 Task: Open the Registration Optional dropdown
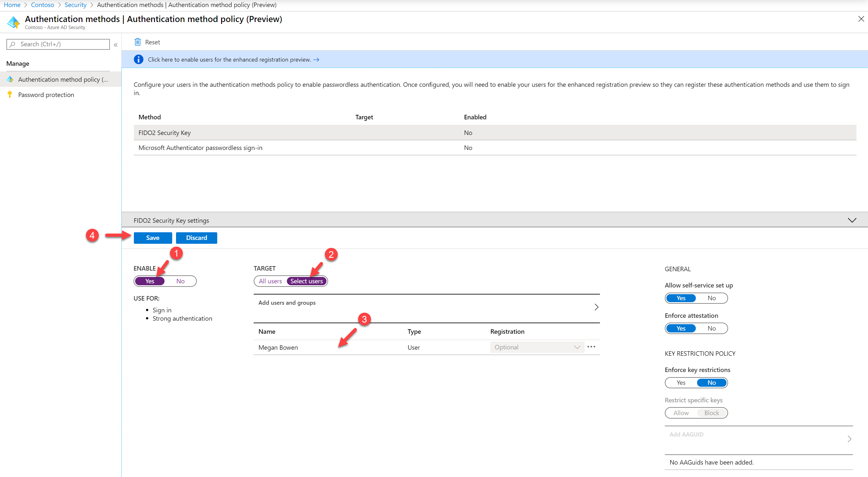(537, 347)
